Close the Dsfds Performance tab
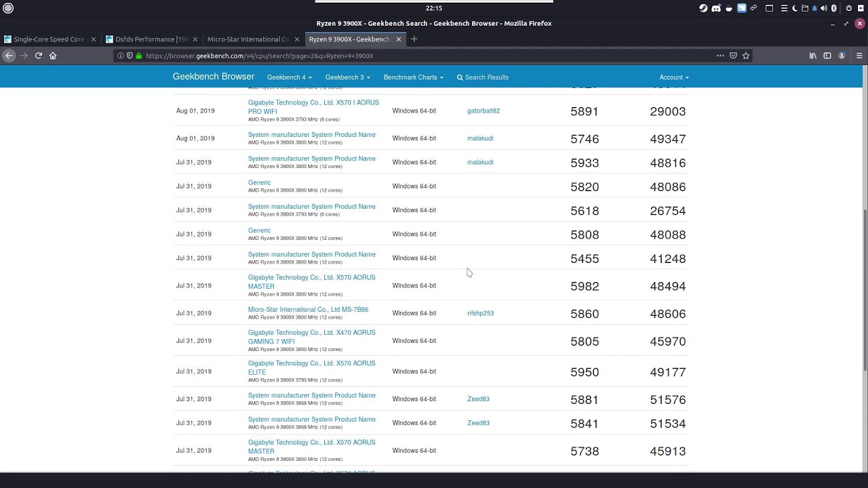 [x=195, y=39]
